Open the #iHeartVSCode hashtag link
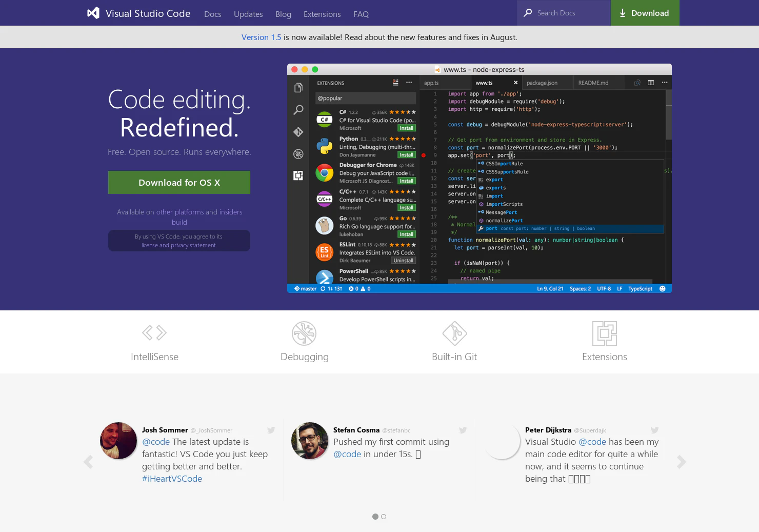 tap(172, 479)
